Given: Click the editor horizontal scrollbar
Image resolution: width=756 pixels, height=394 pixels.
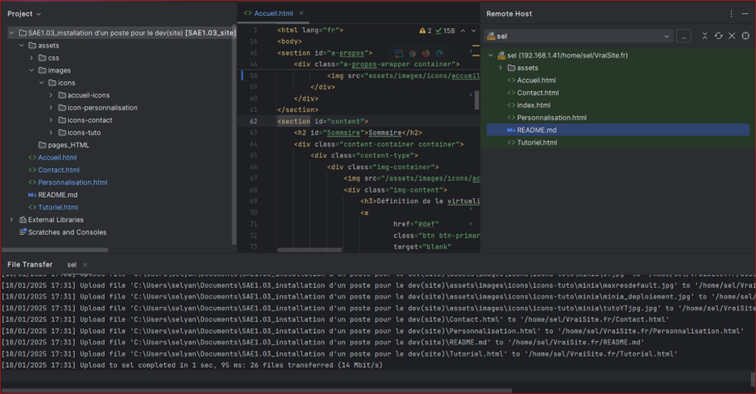Looking at the screenshot, I should pos(309,250).
